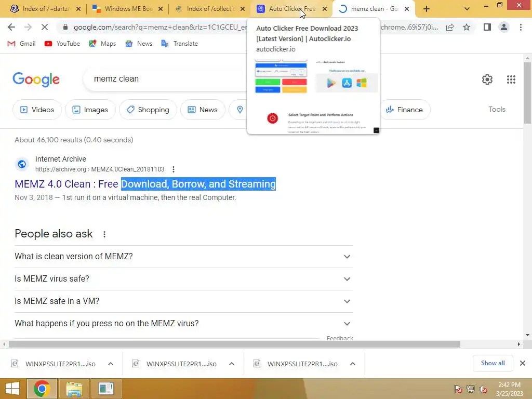Screen dimensions: 532x399
Task: Bookmark this page with the star
Action: (467, 27)
